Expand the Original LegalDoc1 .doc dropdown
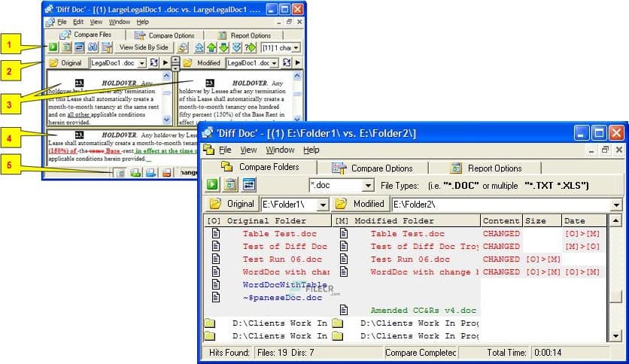Image resolution: width=629 pixels, height=364 pixels. click(141, 63)
